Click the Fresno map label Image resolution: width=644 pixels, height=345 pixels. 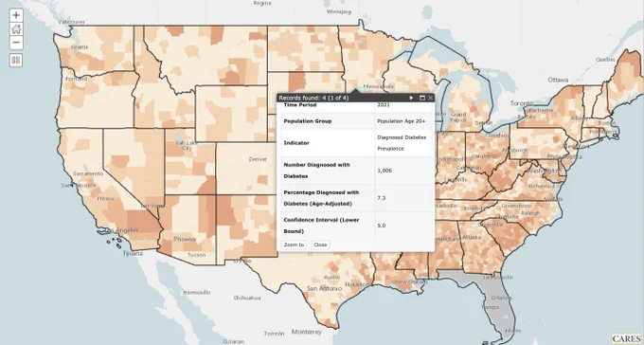pyautogui.click(x=105, y=198)
